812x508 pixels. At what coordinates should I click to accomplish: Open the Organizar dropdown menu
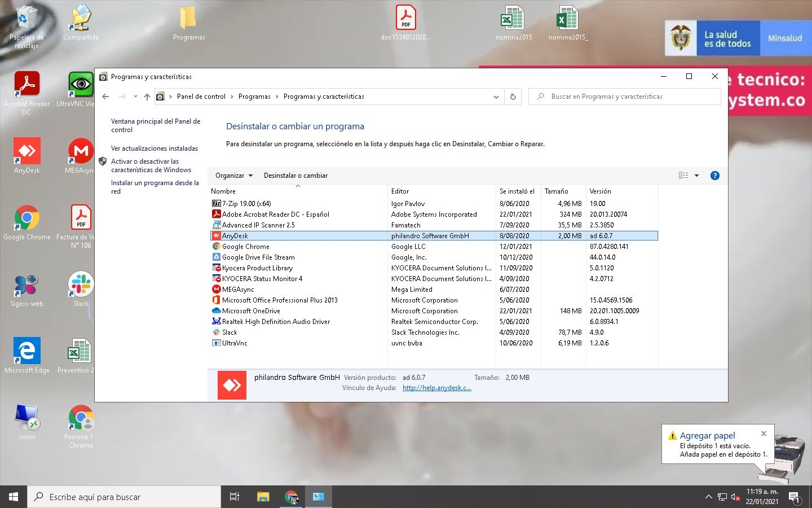(x=234, y=176)
